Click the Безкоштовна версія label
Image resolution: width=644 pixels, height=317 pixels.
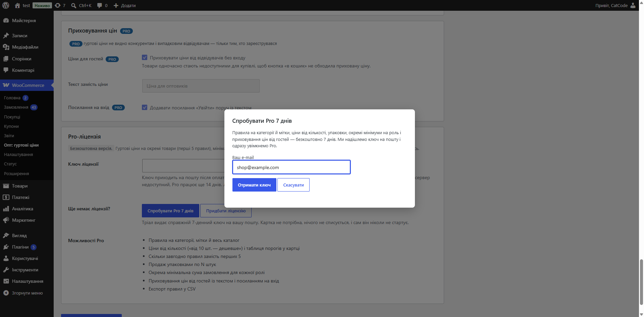[x=91, y=148]
